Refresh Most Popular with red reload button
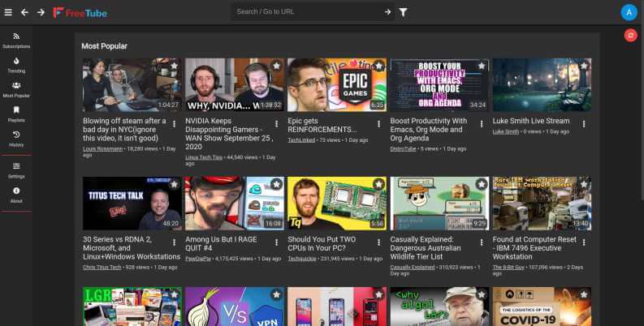 pyautogui.click(x=630, y=35)
